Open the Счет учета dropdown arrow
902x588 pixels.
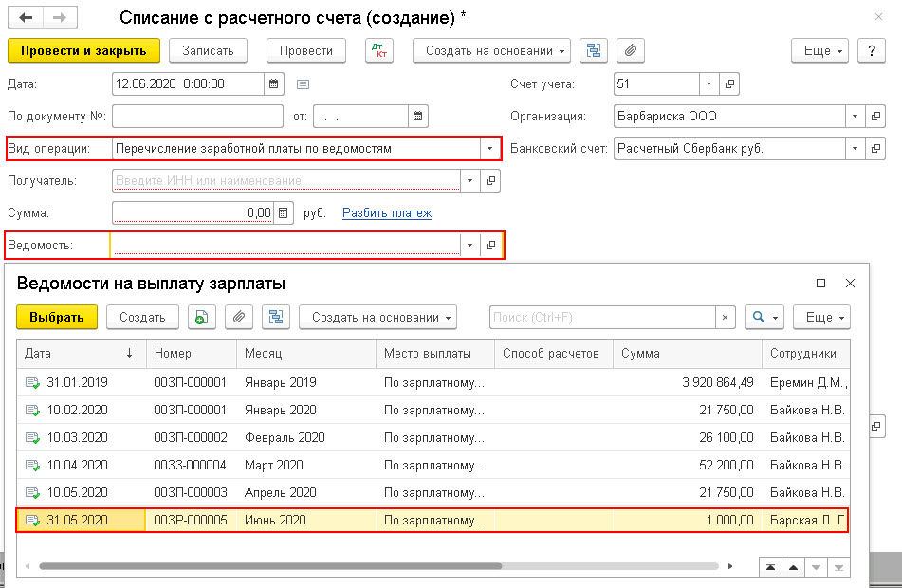pyautogui.click(x=709, y=84)
